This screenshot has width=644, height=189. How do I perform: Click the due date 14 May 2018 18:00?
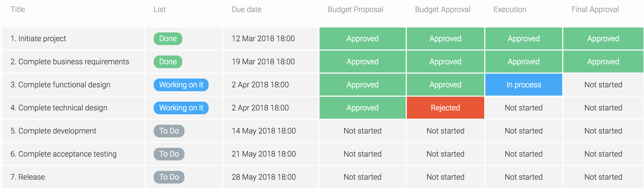(264, 131)
